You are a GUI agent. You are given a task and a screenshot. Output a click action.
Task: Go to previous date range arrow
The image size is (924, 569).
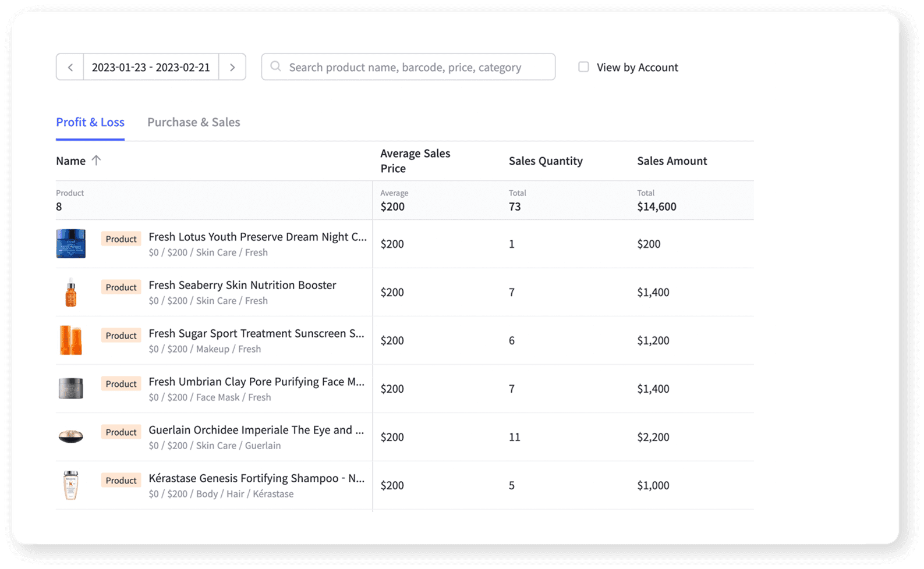(70, 67)
